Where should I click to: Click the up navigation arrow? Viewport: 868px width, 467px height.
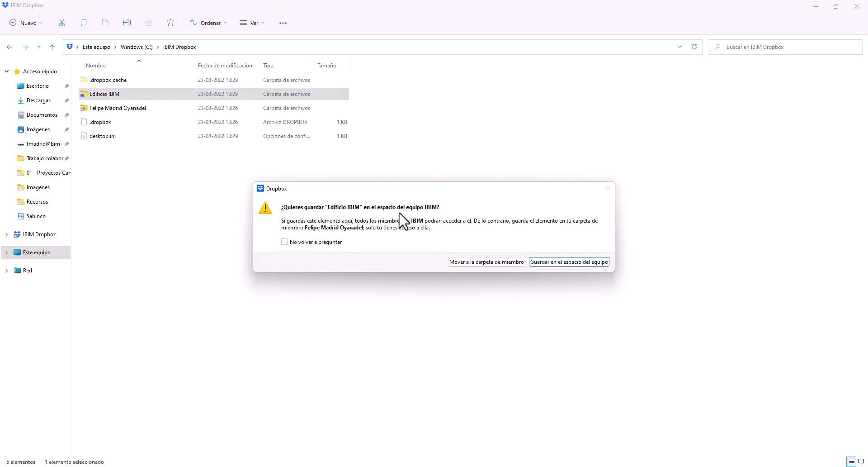point(52,47)
